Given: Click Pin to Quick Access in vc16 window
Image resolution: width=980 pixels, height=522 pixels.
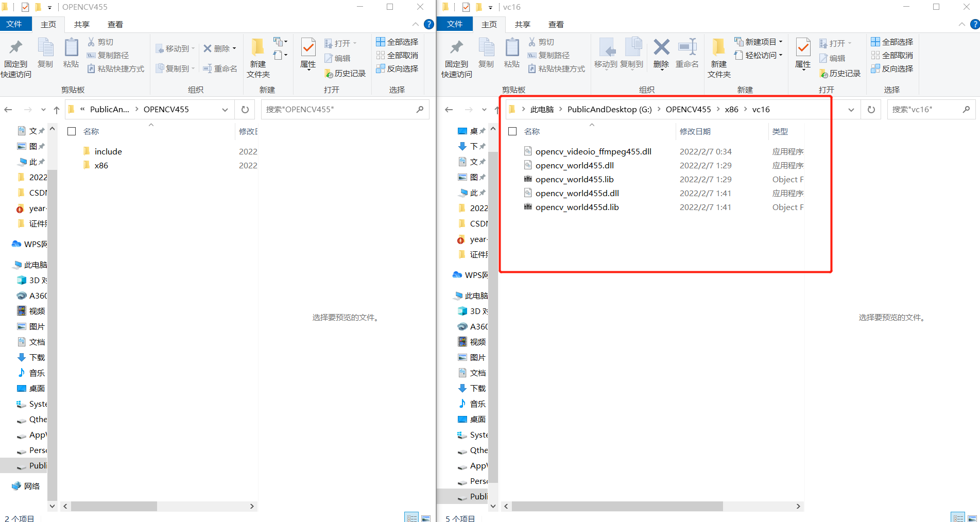Looking at the screenshot, I should [457, 58].
